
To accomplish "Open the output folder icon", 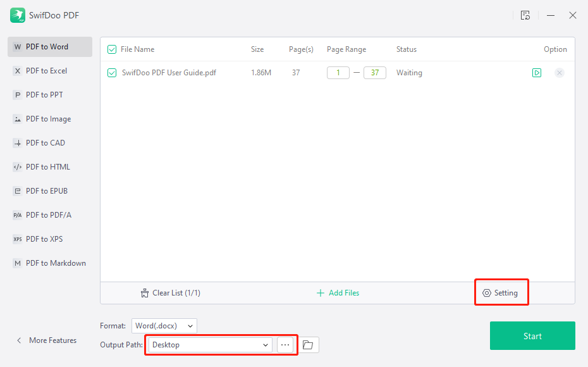I will [308, 345].
